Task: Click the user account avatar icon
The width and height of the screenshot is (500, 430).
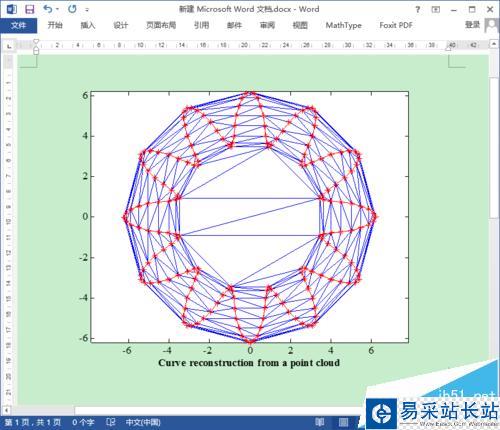Action: (492, 26)
